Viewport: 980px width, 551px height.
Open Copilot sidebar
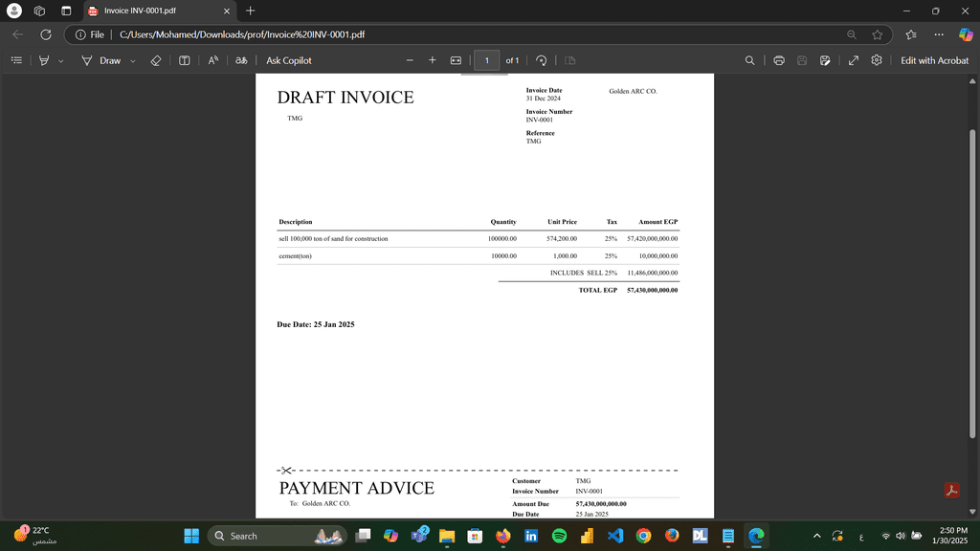click(966, 35)
